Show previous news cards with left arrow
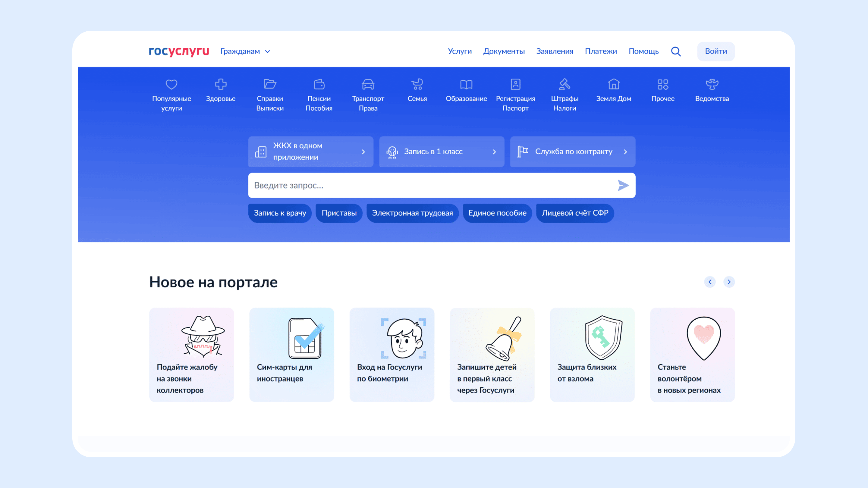 (x=710, y=282)
